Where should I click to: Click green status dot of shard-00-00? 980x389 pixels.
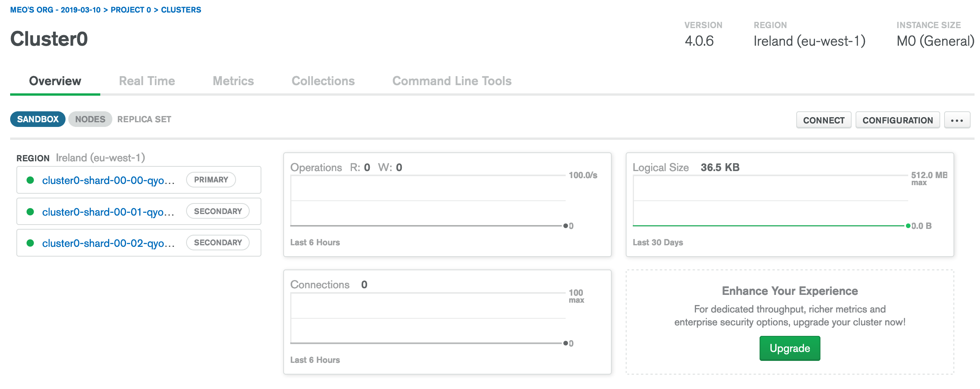pos(30,180)
